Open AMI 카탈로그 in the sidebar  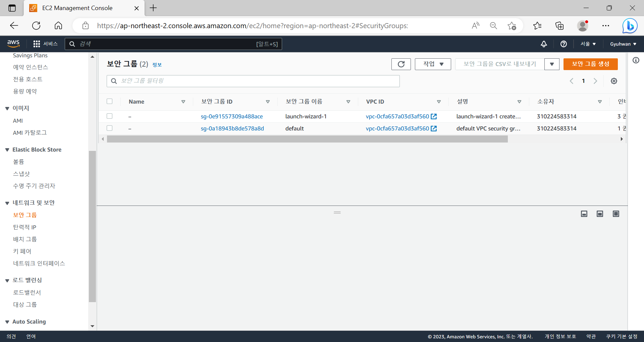coord(30,132)
